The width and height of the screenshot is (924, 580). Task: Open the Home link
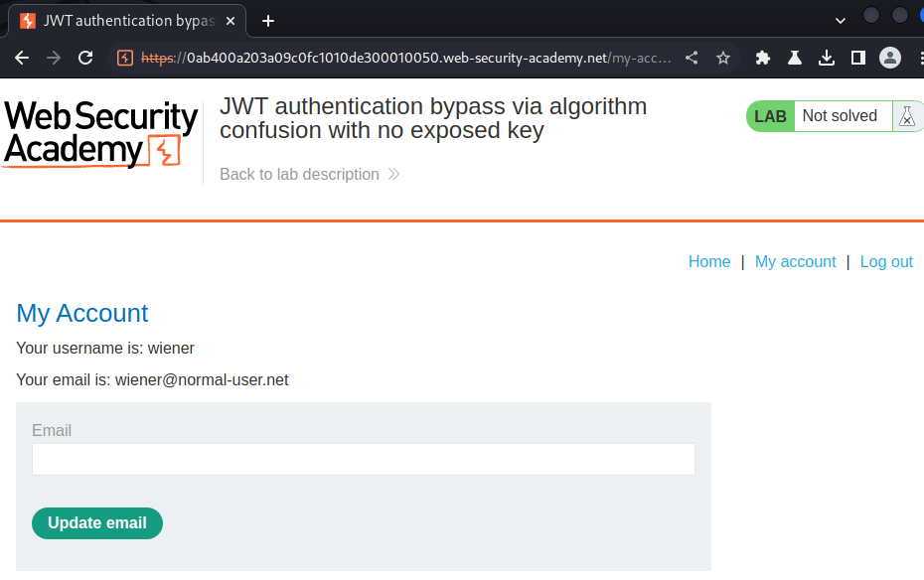[x=709, y=261]
